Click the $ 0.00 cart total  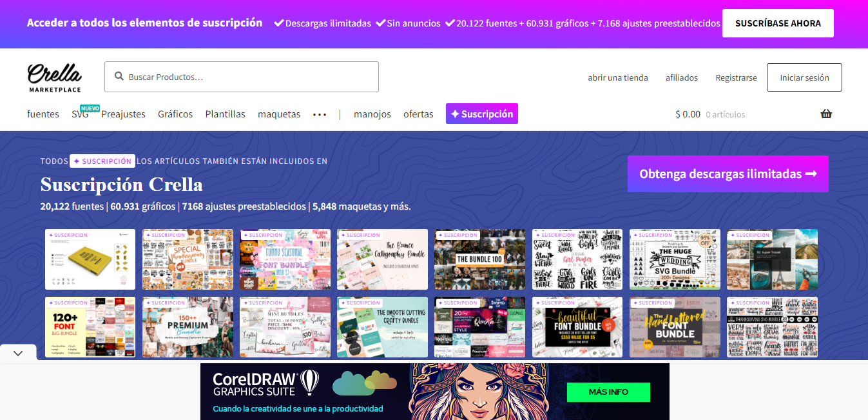[x=688, y=114]
